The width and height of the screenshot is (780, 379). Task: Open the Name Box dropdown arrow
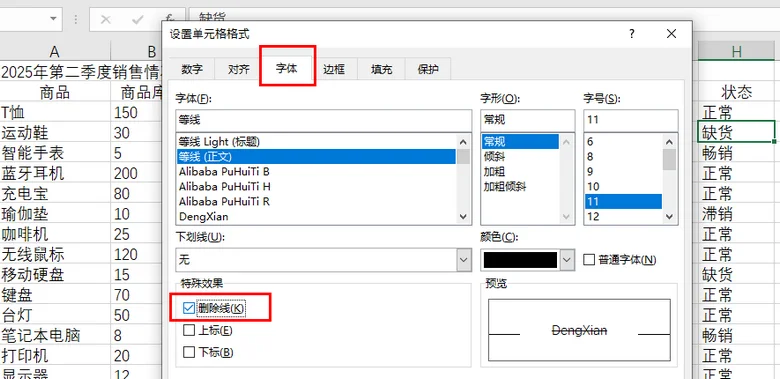click(x=53, y=19)
